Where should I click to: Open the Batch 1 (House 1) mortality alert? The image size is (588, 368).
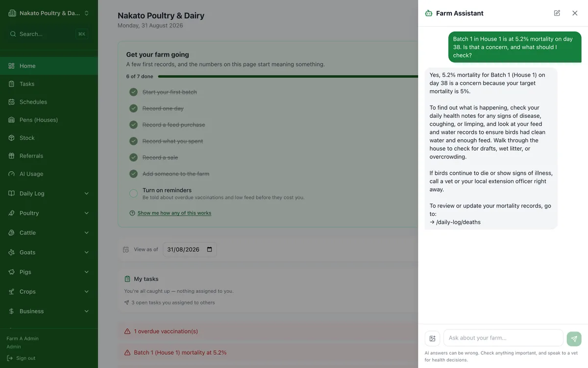[268, 352]
